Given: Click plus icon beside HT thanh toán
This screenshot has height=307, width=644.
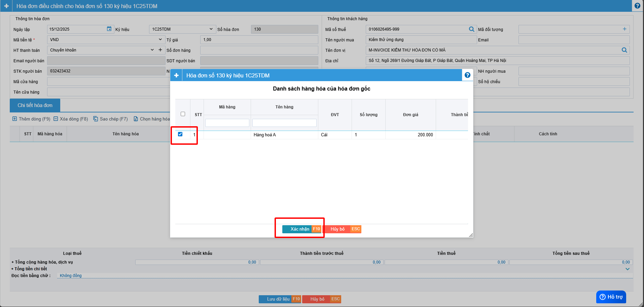Looking at the screenshot, I should pos(160,50).
